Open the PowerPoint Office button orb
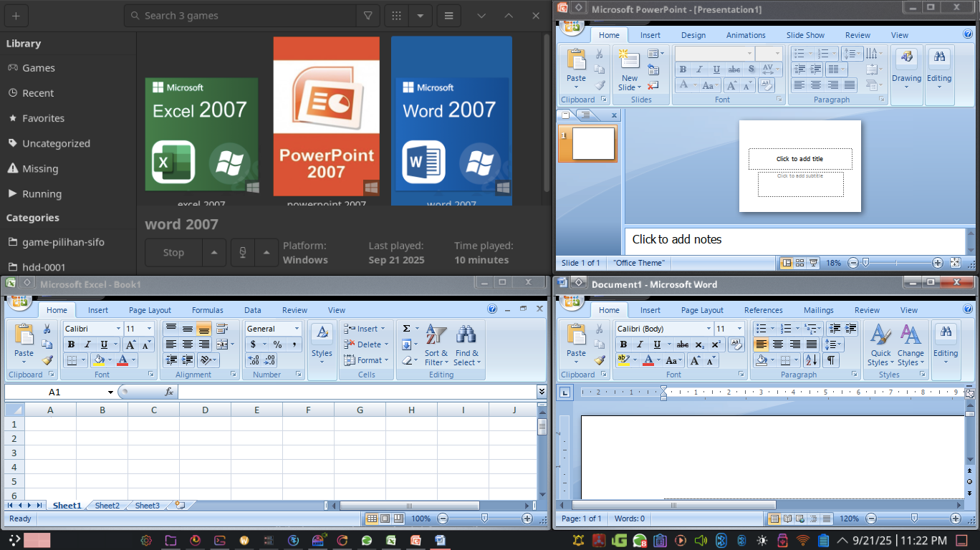 point(572,29)
